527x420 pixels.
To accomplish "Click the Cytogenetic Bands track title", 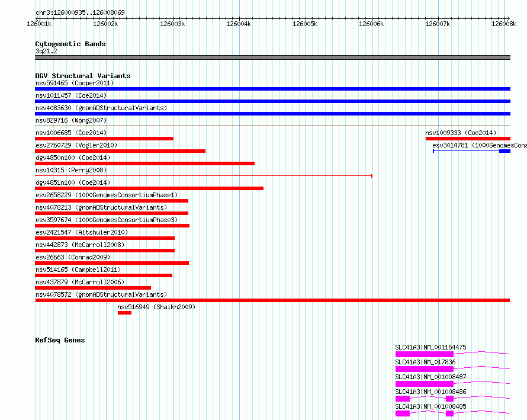I will point(70,44).
